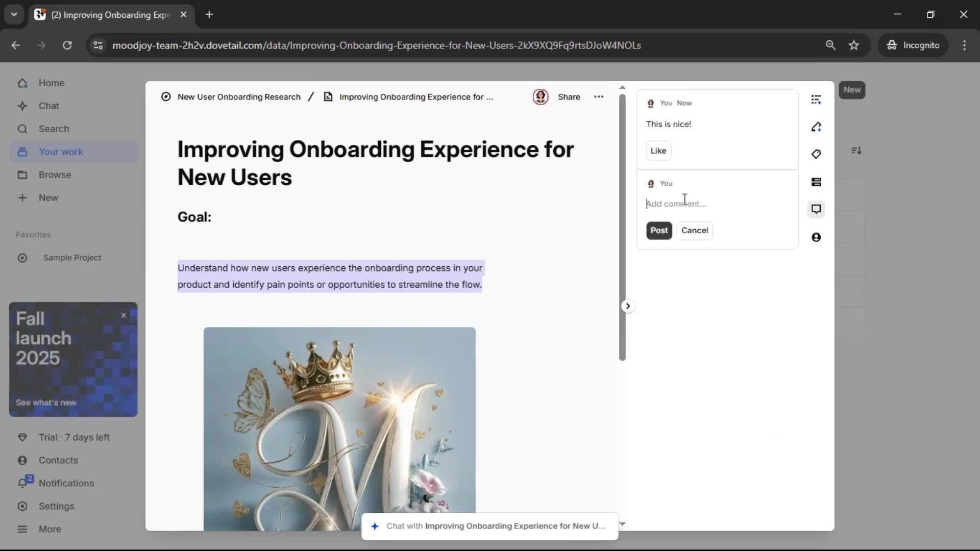Dismiss the Fall launch 2025 banner

(x=124, y=315)
